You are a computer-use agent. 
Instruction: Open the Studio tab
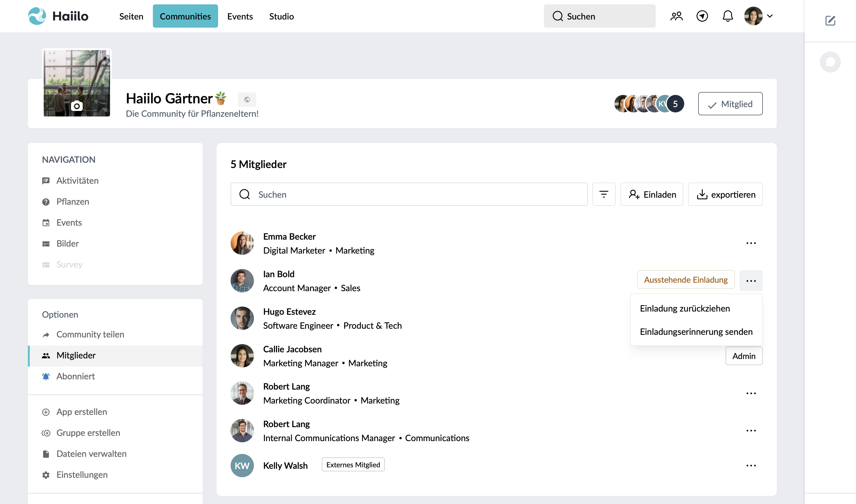pos(281,16)
